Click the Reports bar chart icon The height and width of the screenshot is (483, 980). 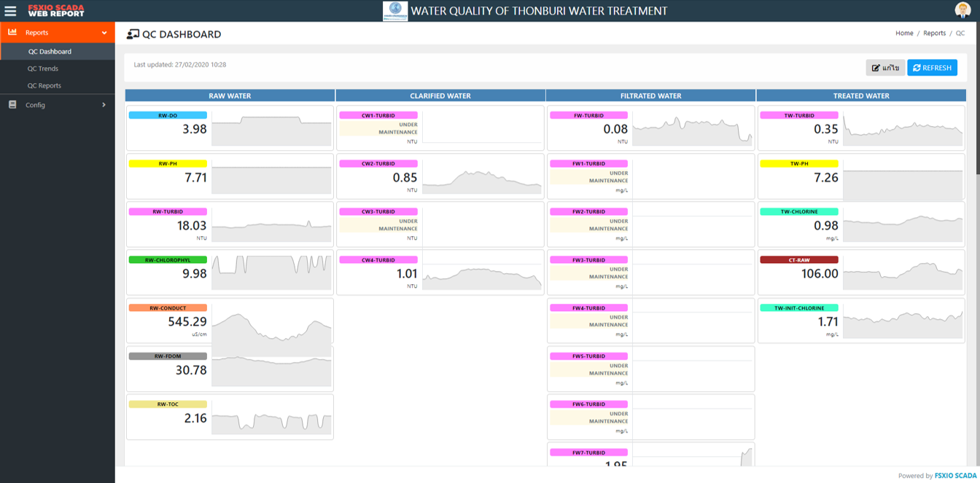(x=12, y=32)
